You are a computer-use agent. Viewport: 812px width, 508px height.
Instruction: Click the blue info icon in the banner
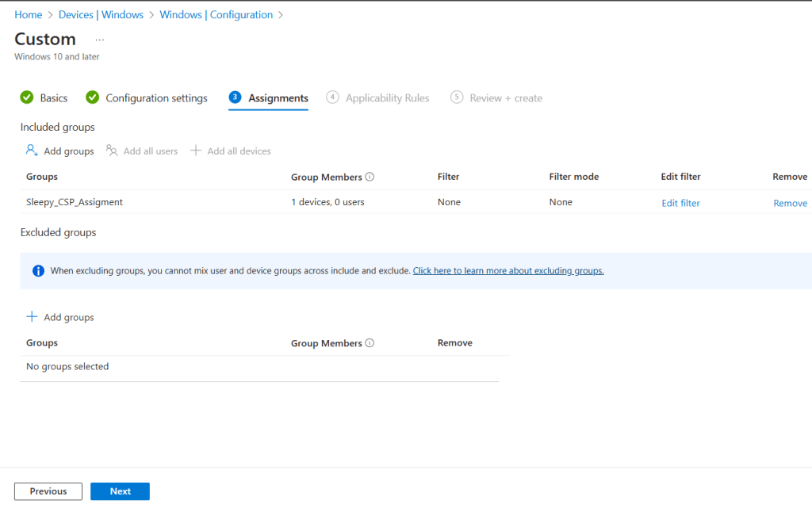point(38,271)
